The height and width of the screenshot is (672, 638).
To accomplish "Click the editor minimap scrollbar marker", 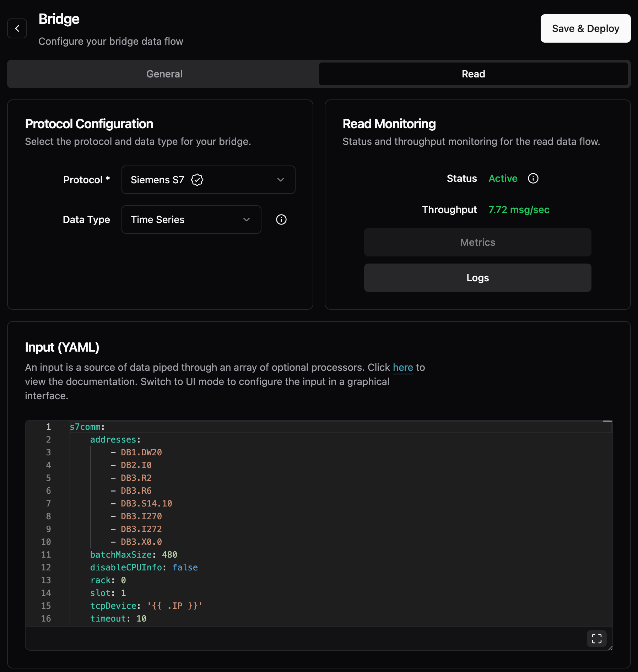I will (x=607, y=421).
